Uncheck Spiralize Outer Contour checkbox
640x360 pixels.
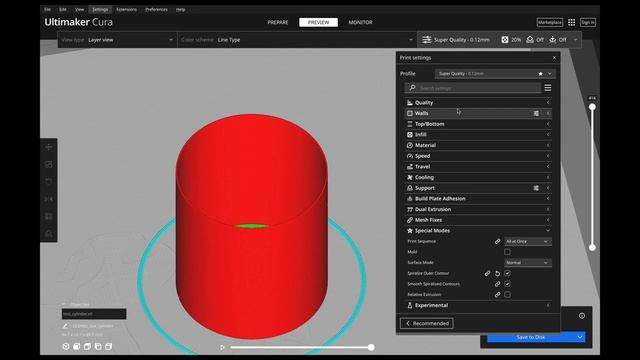507,273
